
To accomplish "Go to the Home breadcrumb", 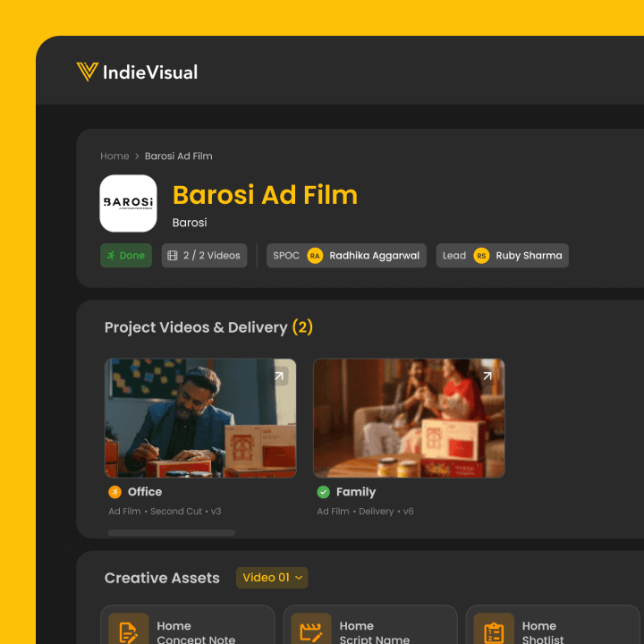I will 114,156.
